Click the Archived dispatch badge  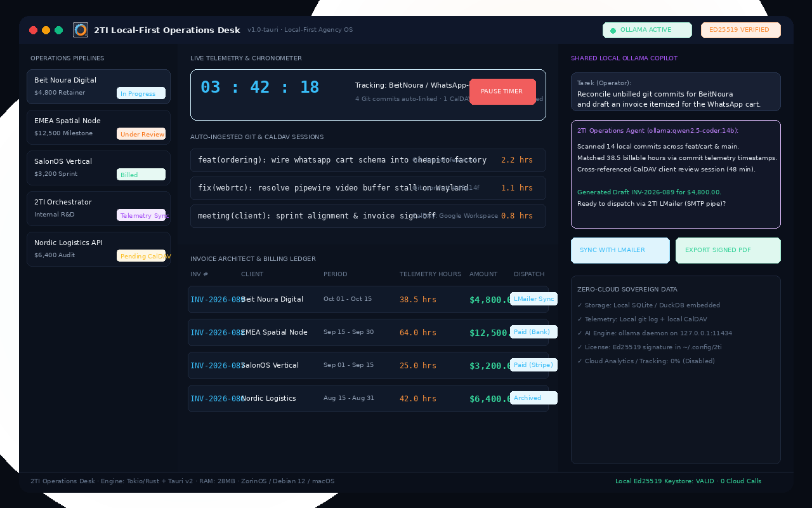(x=534, y=398)
